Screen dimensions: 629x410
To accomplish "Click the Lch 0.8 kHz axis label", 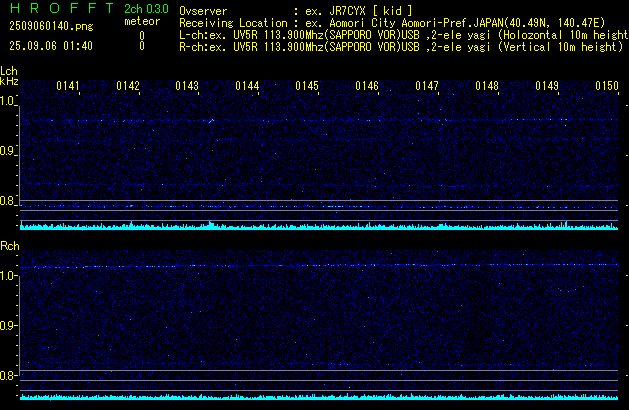I will [x=7, y=201].
